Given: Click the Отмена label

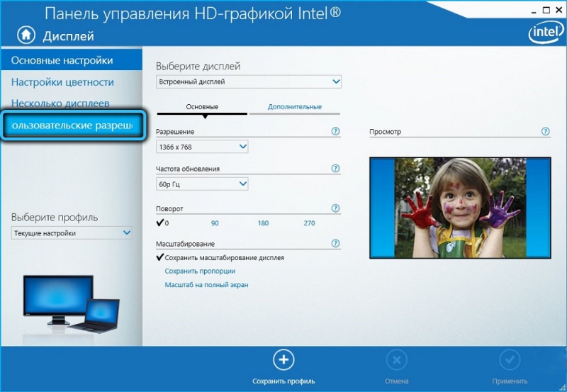Looking at the screenshot, I should [x=397, y=381].
